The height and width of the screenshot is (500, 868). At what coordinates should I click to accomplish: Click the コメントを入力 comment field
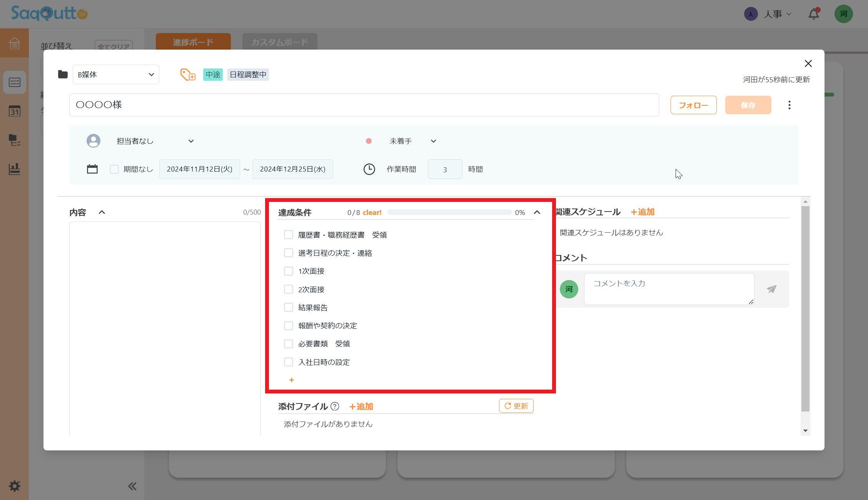668,289
